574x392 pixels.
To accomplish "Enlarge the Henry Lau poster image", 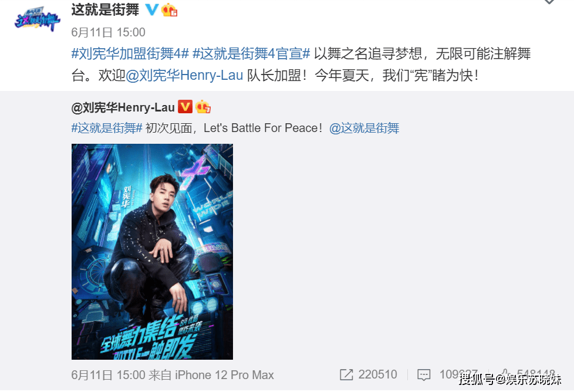I will 152,252.
